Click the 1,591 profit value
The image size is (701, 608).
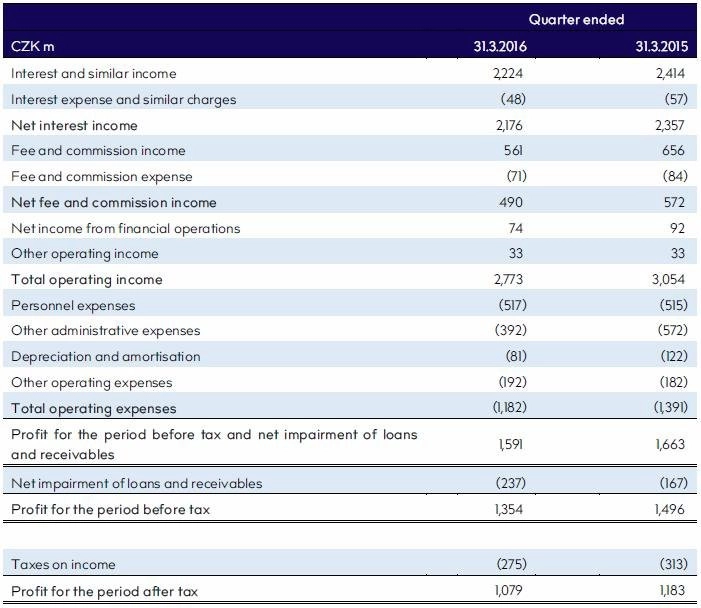[x=511, y=444]
